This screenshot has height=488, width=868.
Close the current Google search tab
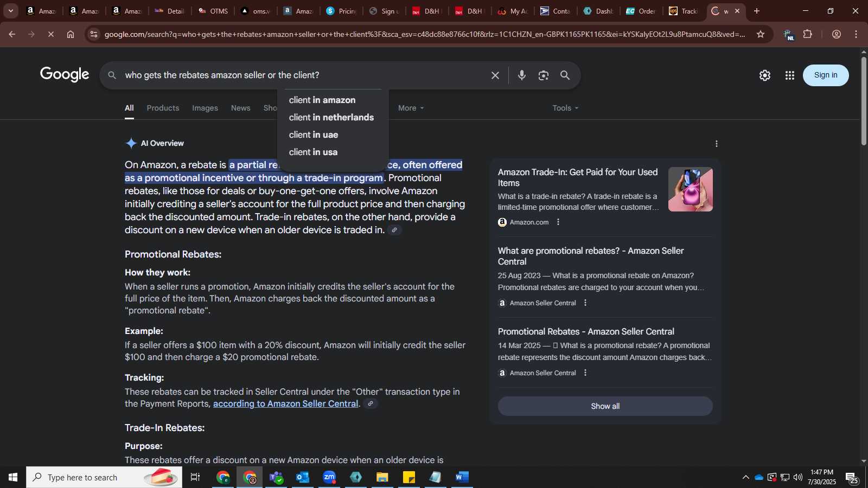tap(737, 11)
